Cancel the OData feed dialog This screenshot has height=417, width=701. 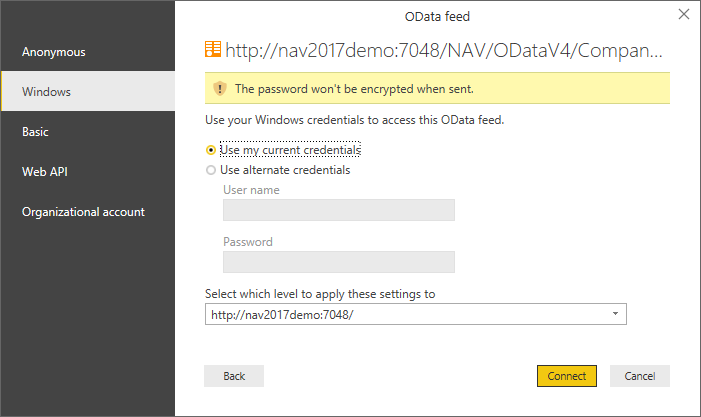pyautogui.click(x=639, y=376)
